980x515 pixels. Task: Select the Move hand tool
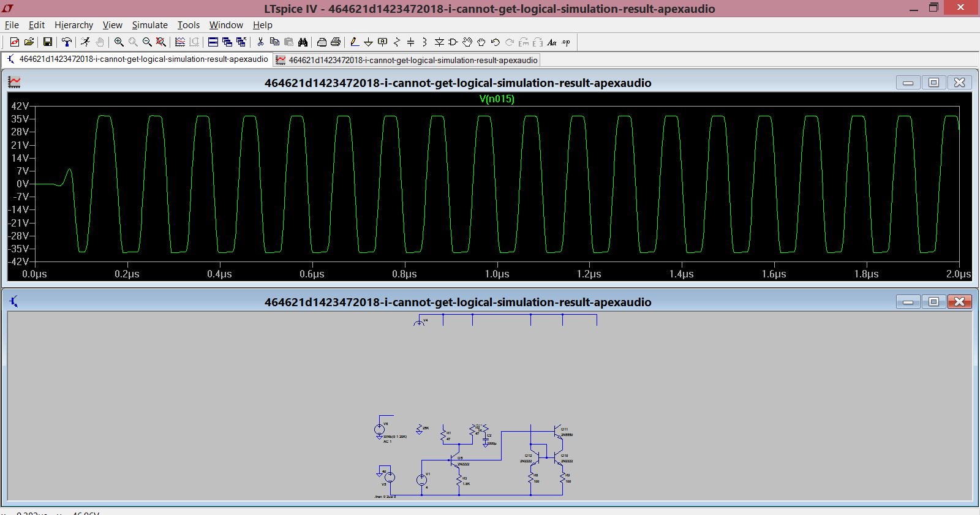pyautogui.click(x=467, y=42)
